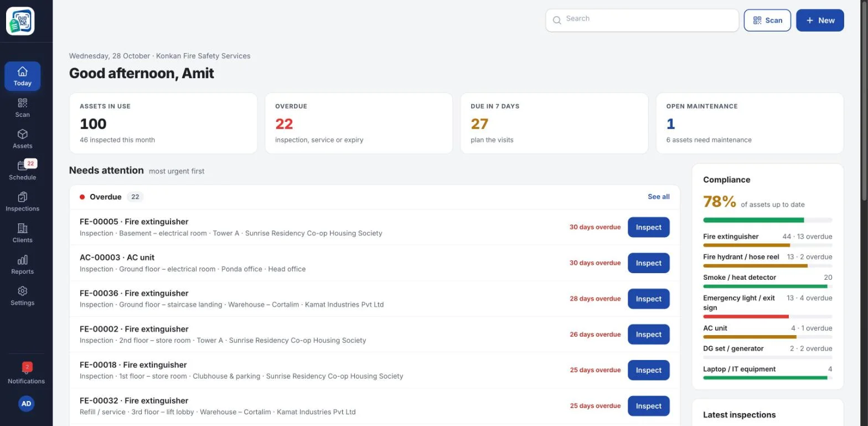This screenshot has width=868, height=426.
Task: Open the Scan page from the sidebar
Action: coord(23,107)
